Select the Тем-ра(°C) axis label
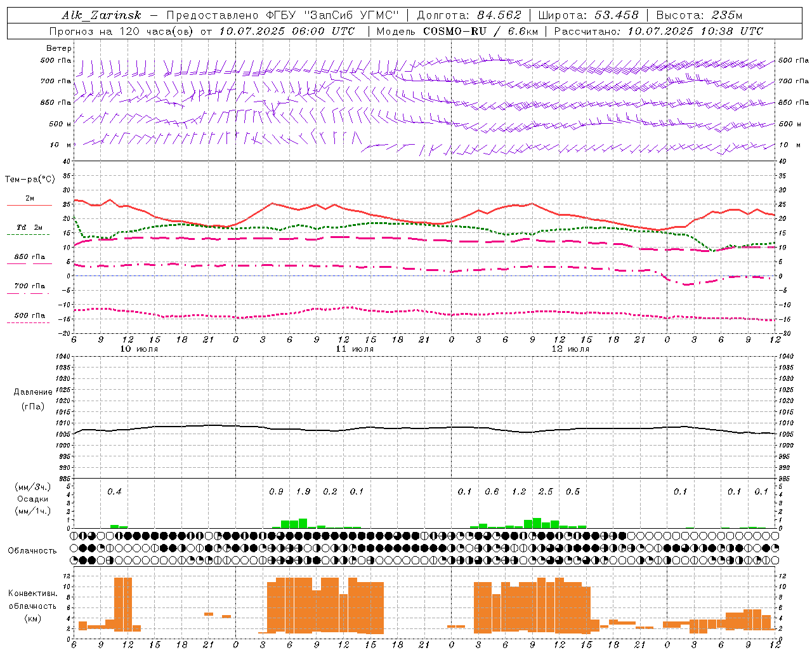This screenshot has width=812, height=650. click(x=30, y=180)
